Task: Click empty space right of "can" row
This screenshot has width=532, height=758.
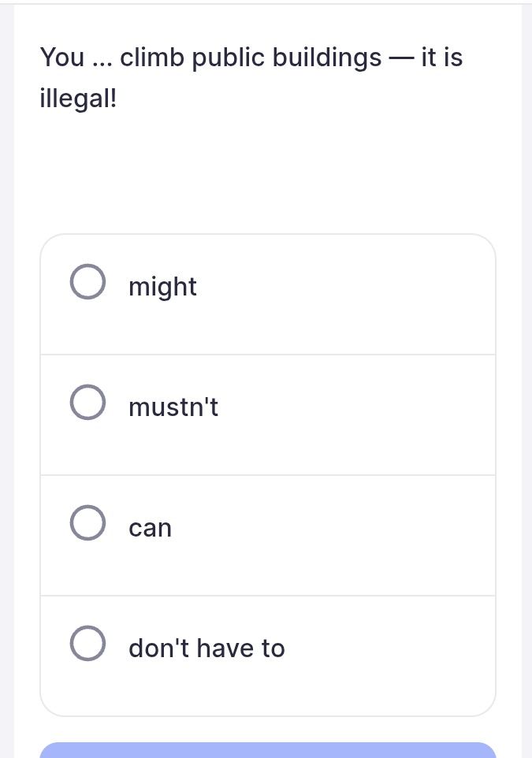Action: pyautogui.click(x=333, y=536)
